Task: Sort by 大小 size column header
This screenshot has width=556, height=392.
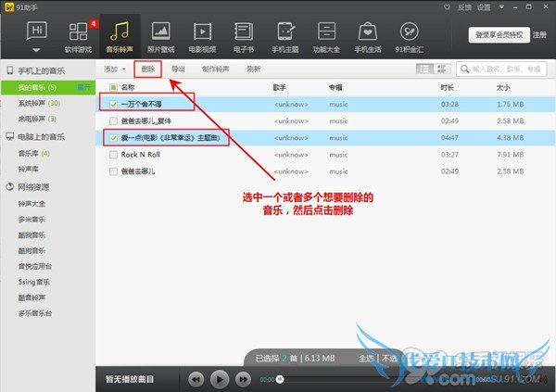Action: [x=503, y=87]
